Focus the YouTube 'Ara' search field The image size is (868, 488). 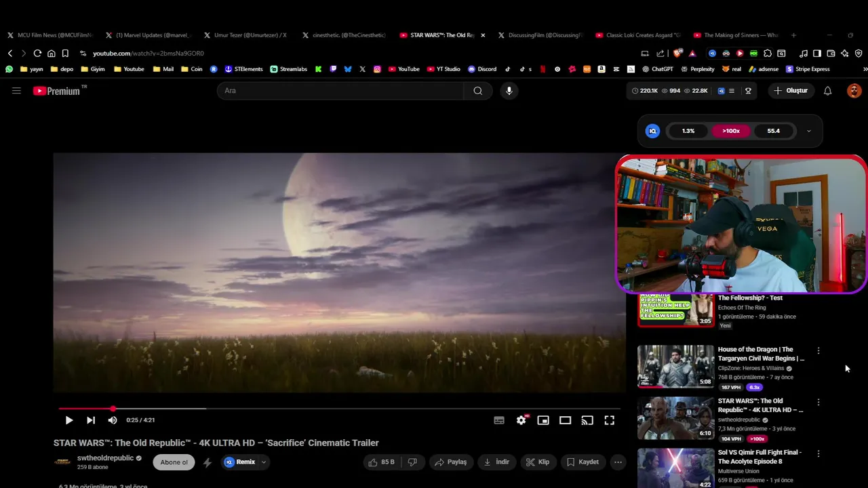(x=340, y=91)
